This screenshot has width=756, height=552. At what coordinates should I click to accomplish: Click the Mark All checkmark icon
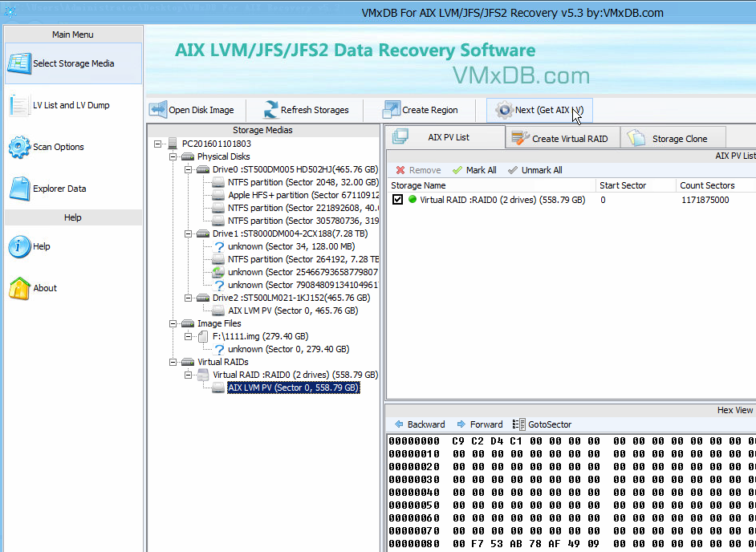[x=457, y=170]
